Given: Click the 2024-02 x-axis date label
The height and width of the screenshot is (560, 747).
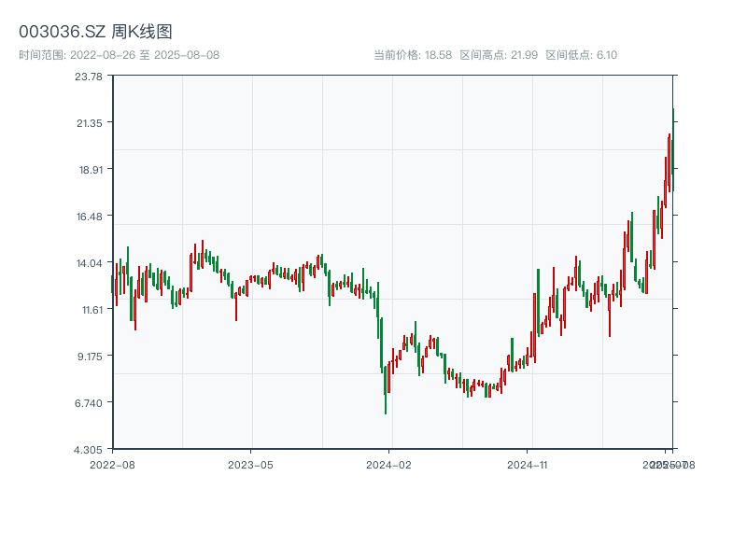Looking at the screenshot, I should pos(389,464).
